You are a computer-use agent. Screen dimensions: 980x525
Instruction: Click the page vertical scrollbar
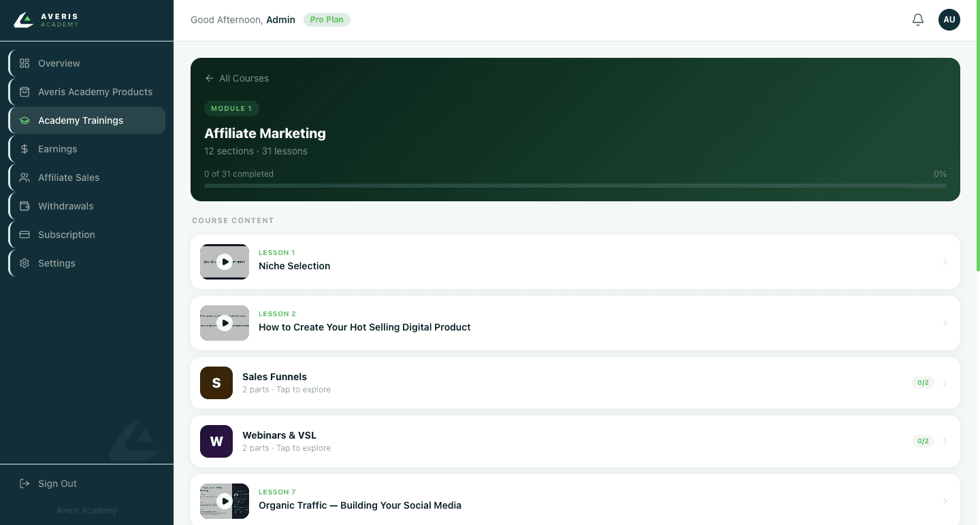click(978, 136)
